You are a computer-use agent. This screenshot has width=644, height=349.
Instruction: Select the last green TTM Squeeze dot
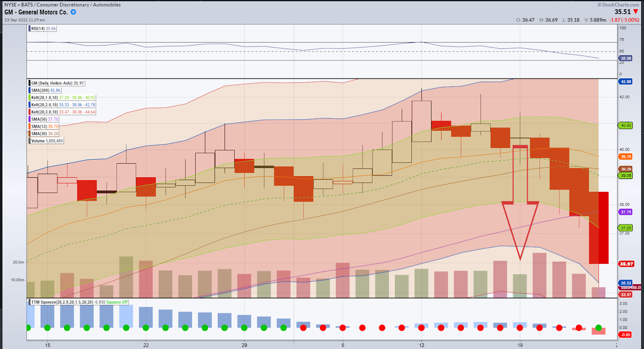tap(599, 328)
